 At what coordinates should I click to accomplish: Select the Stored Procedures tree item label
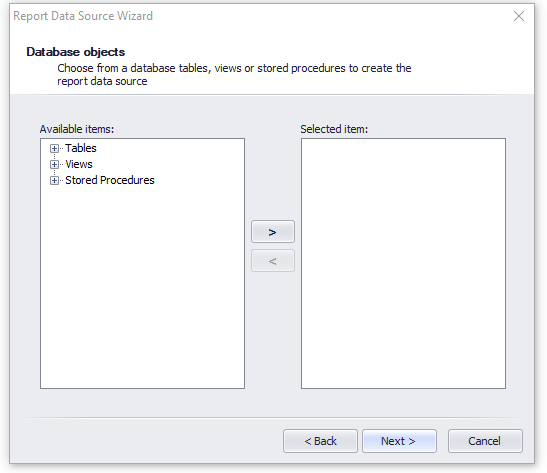110,180
